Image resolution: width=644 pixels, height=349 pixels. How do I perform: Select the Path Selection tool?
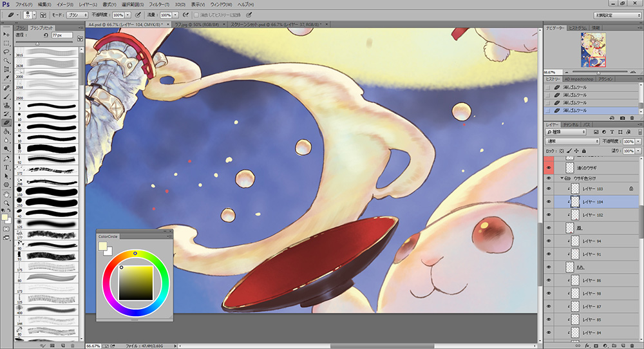coord(6,176)
